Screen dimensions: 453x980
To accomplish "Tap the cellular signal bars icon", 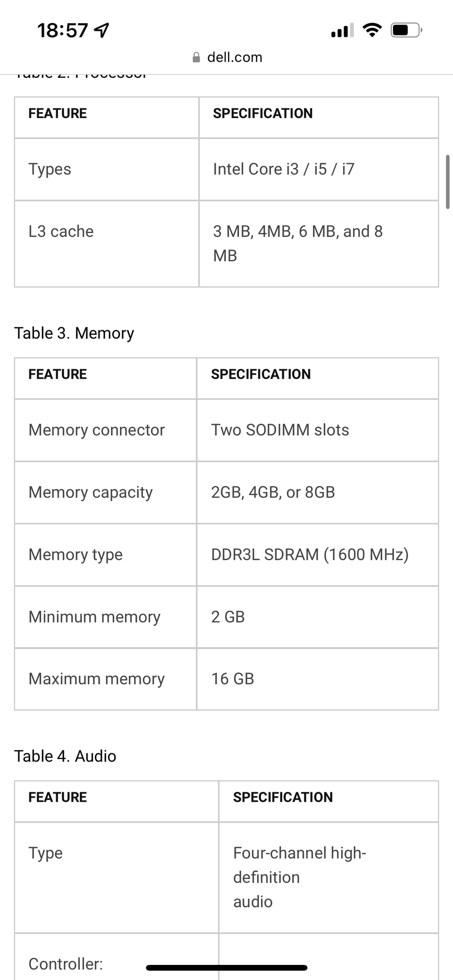I will 342,31.
